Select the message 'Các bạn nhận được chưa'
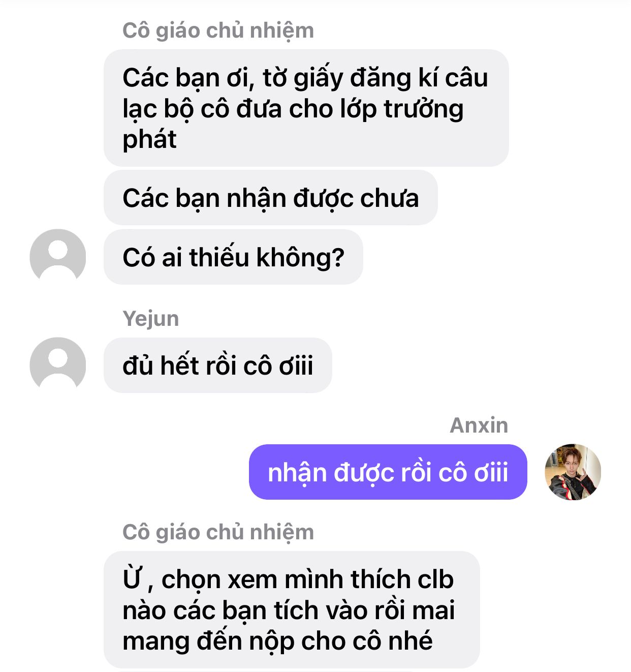This screenshot has height=672, width=631. point(271,198)
